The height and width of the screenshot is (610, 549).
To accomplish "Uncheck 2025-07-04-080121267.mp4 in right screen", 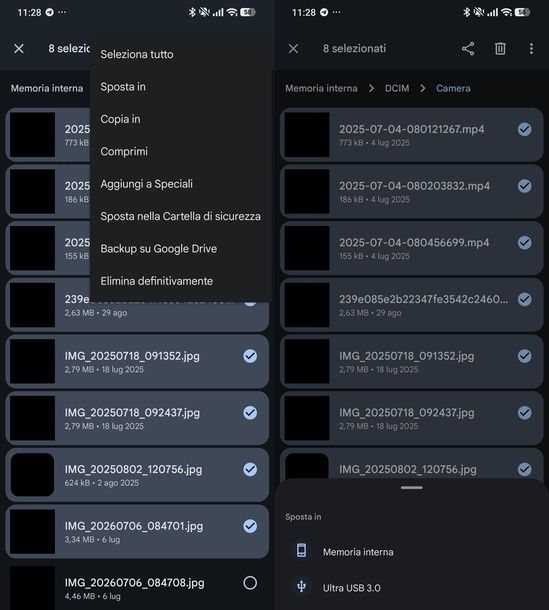I will [x=524, y=129].
